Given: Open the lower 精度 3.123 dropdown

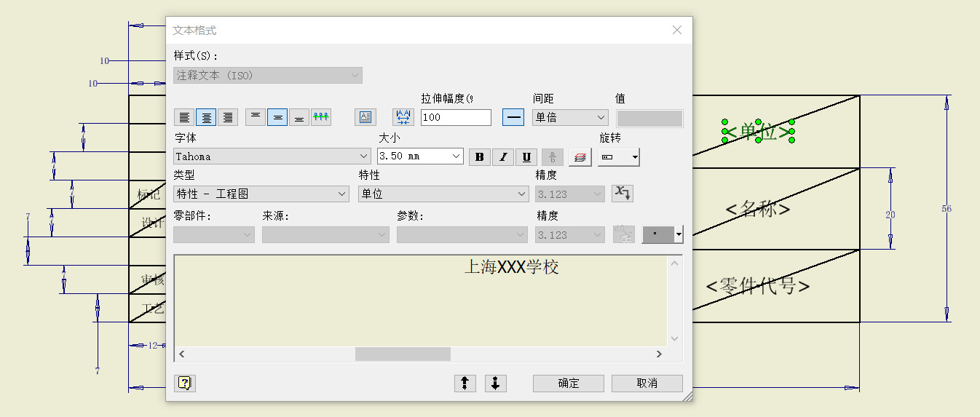Looking at the screenshot, I should click(570, 234).
